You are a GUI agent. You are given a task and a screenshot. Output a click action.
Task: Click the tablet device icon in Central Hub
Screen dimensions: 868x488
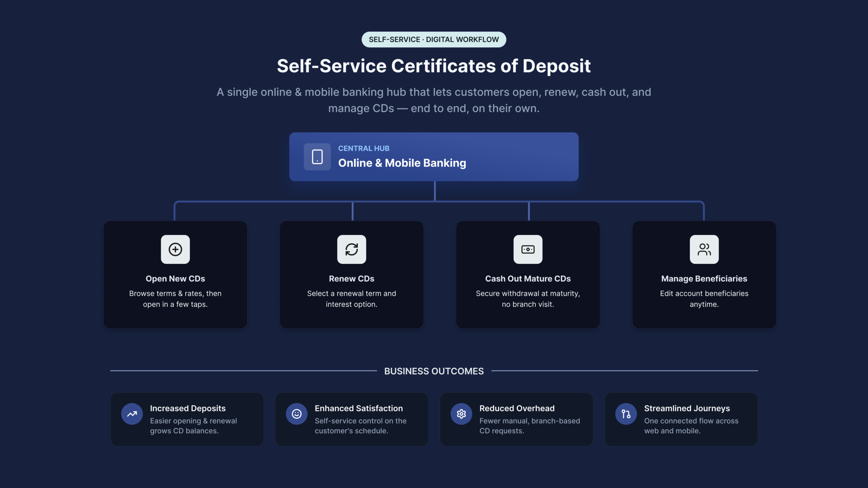[x=317, y=157]
